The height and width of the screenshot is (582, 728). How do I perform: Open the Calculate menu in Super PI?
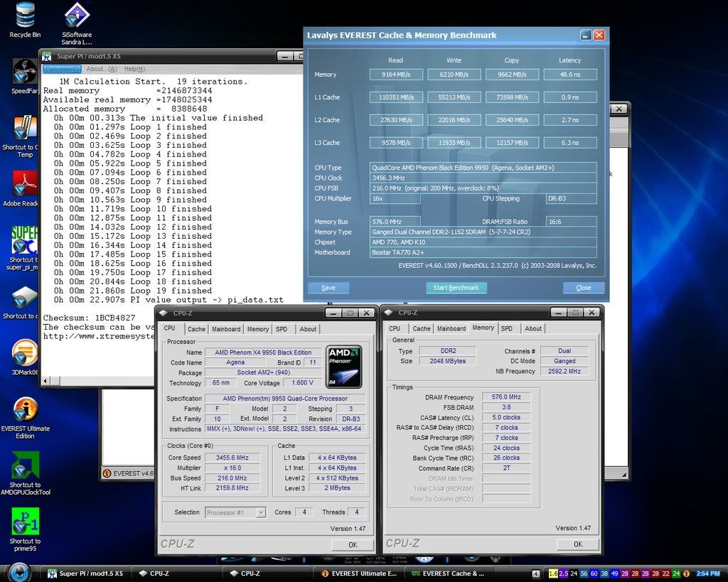(62, 69)
